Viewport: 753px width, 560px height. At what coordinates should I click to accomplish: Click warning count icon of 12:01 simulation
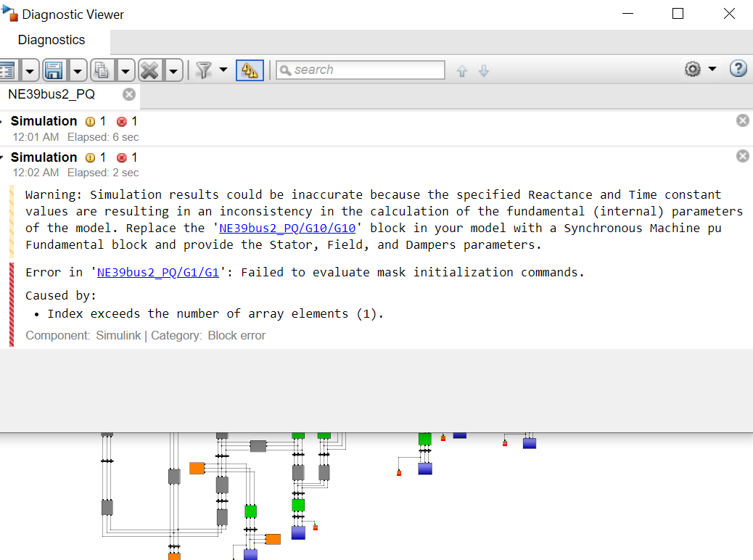pyautogui.click(x=90, y=122)
